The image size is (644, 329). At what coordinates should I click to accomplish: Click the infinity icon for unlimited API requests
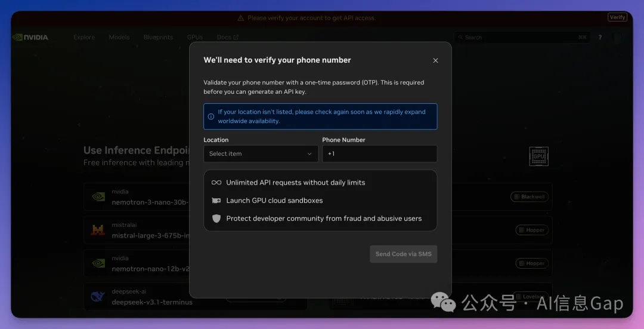216,183
